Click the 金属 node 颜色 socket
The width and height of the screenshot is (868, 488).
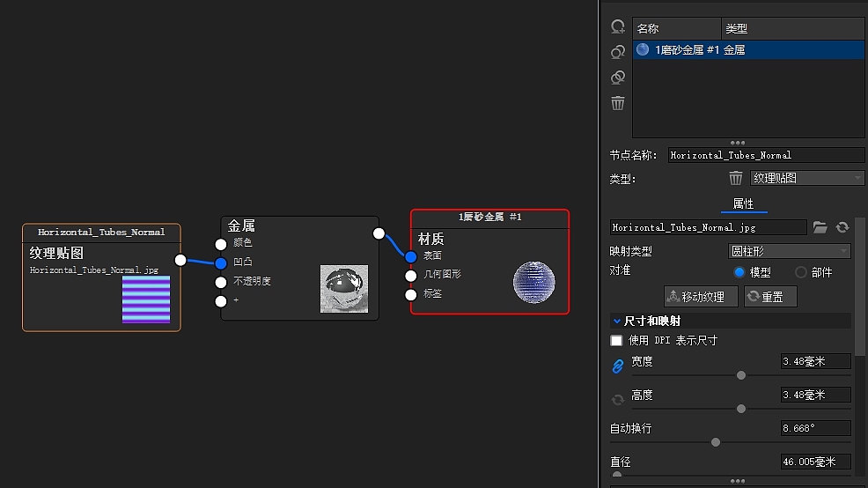(221, 244)
